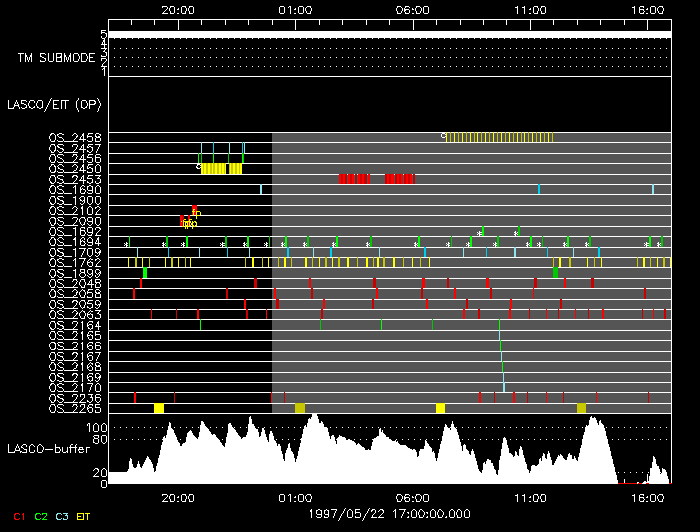Select the yellow block cluster in OS_2450 row

pos(221,169)
